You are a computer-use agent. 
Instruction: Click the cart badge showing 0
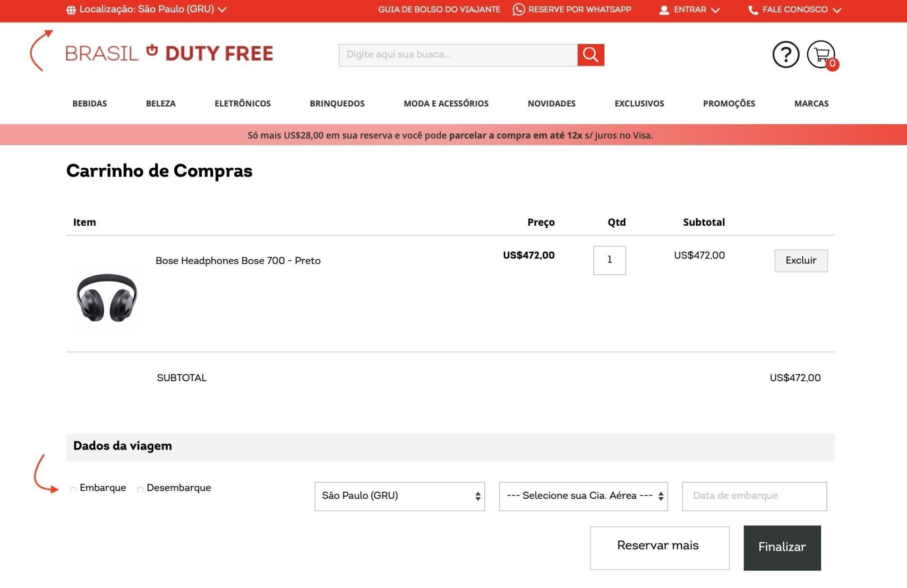(832, 64)
